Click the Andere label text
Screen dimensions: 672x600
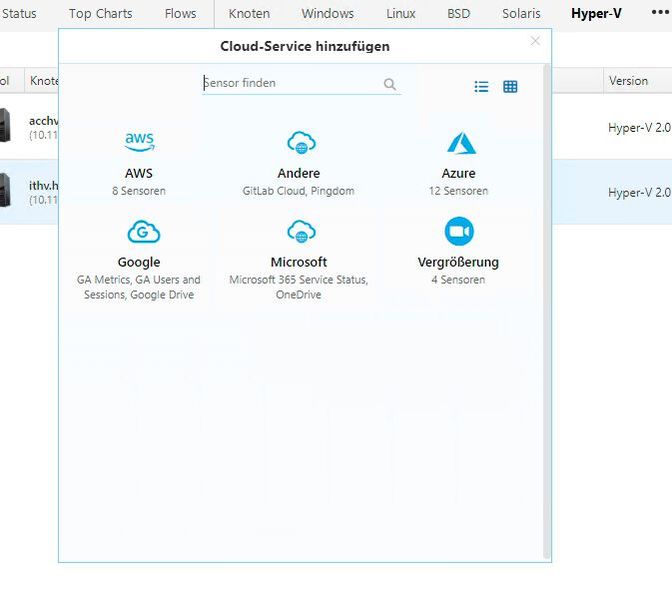299,173
